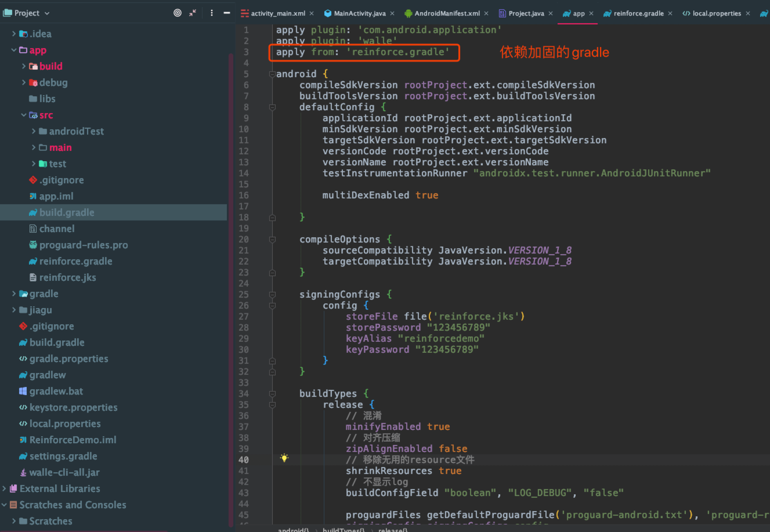
Task: Hide the Project tool window minus icon
Action: point(227,13)
